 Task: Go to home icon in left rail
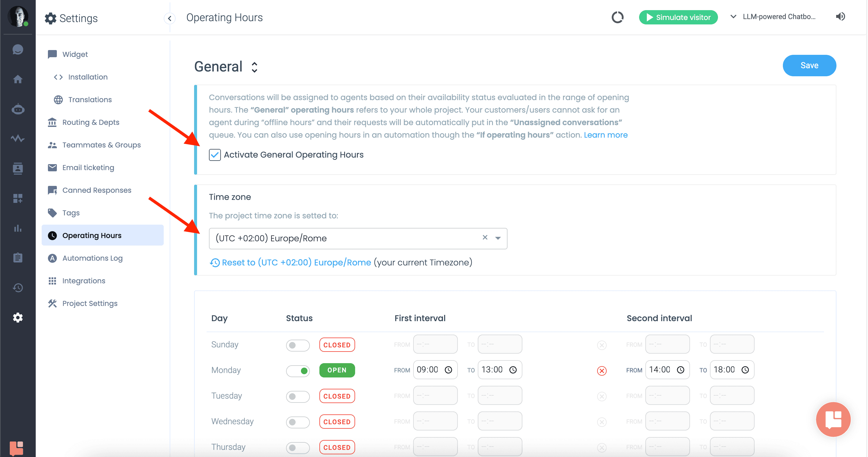pyautogui.click(x=18, y=79)
